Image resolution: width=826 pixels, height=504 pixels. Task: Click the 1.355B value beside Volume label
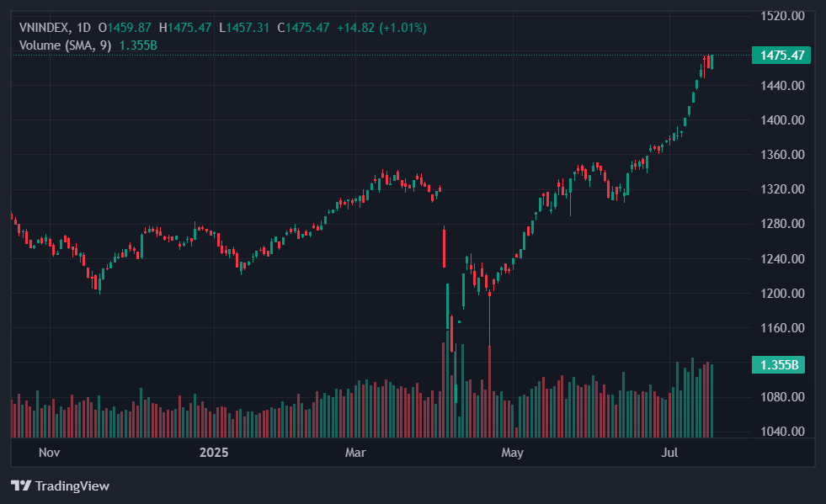(138, 45)
